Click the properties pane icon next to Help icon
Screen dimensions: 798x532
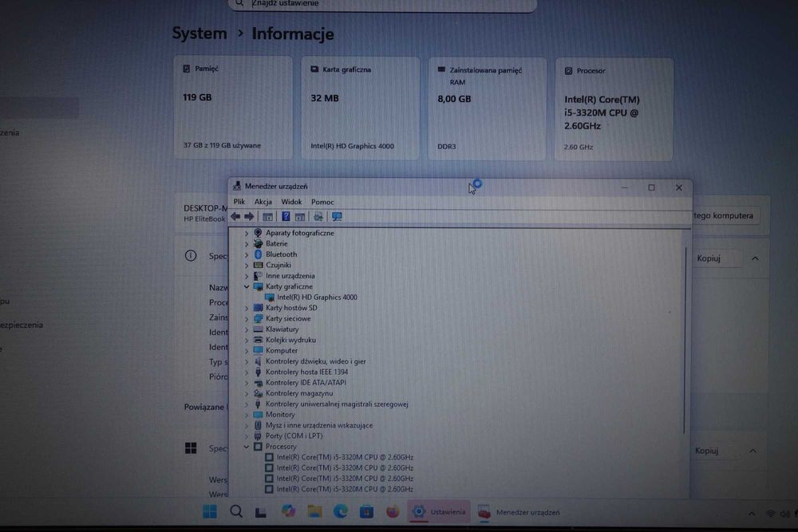point(300,217)
